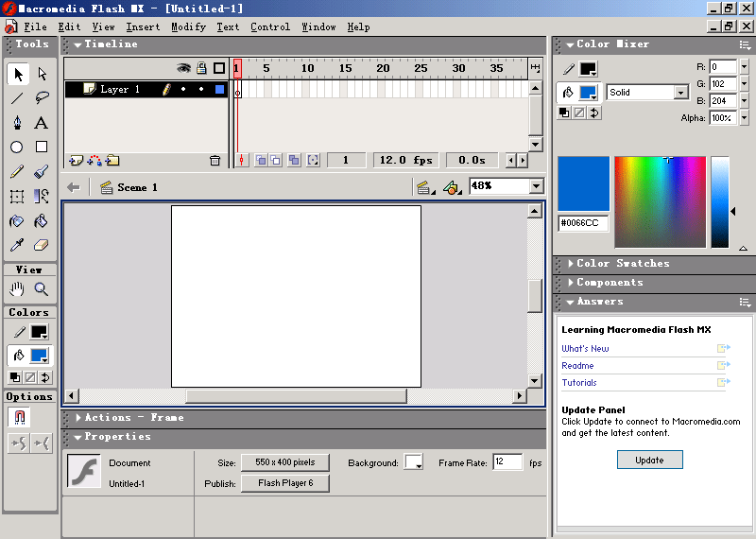The image size is (756, 539).
Task: Collapse the Answers panel
Action: tap(570, 302)
